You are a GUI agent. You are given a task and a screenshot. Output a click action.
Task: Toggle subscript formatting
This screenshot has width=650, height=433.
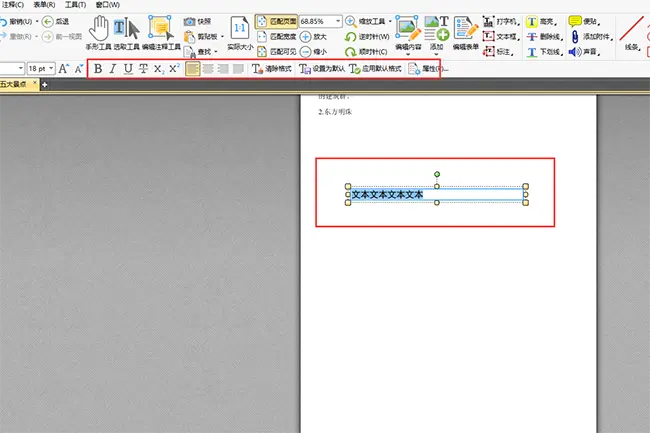(159, 68)
